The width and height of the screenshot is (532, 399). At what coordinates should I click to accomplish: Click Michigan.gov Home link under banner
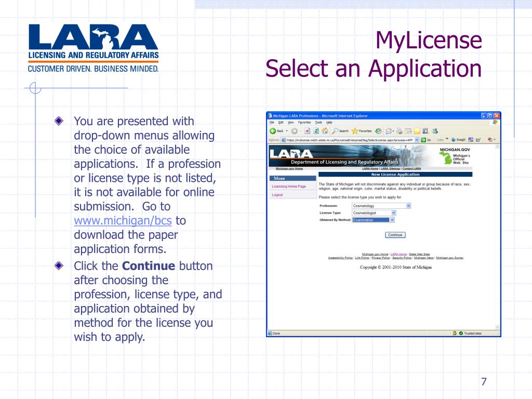289,169
